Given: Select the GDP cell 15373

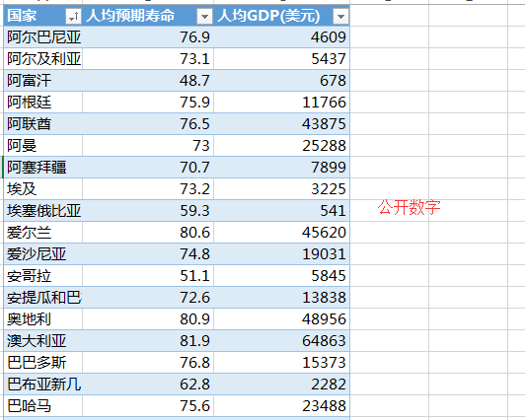Looking at the screenshot, I should tap(281, 363).
